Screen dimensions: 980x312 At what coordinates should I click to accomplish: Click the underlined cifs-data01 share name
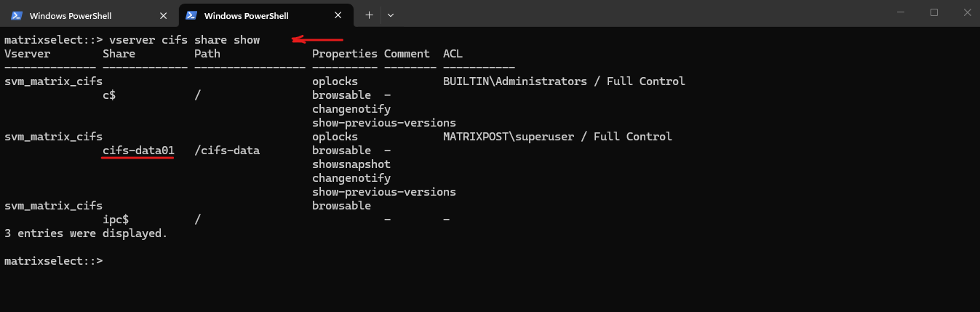click(x=138, y=151)
